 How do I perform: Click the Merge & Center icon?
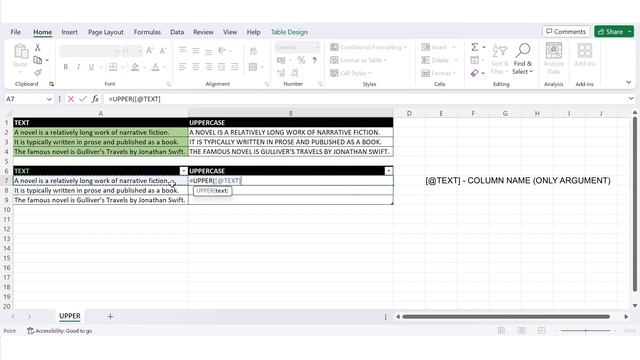tap(253, 67)
